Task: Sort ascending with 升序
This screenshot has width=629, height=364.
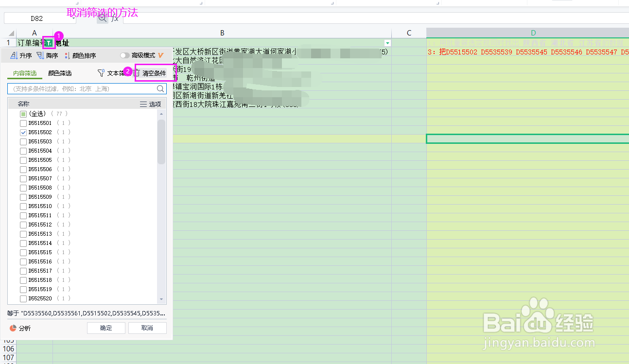Action: coord(21,55)
